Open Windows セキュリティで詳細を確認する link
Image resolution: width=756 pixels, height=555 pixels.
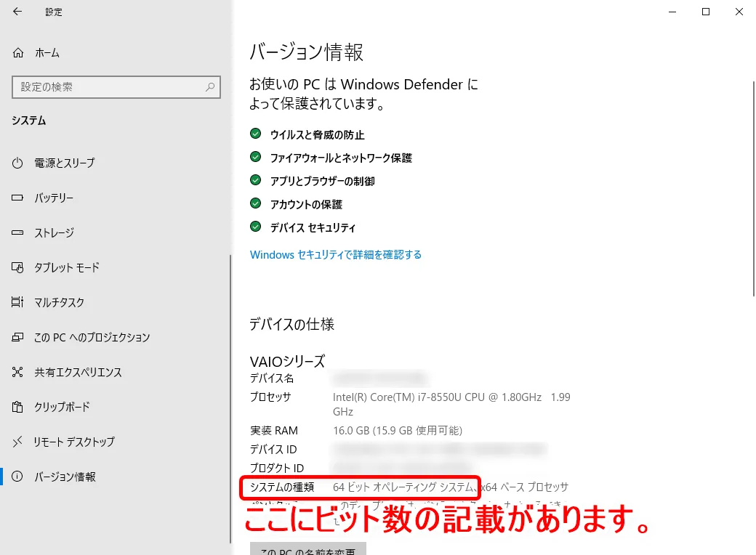tap(336, 254)
